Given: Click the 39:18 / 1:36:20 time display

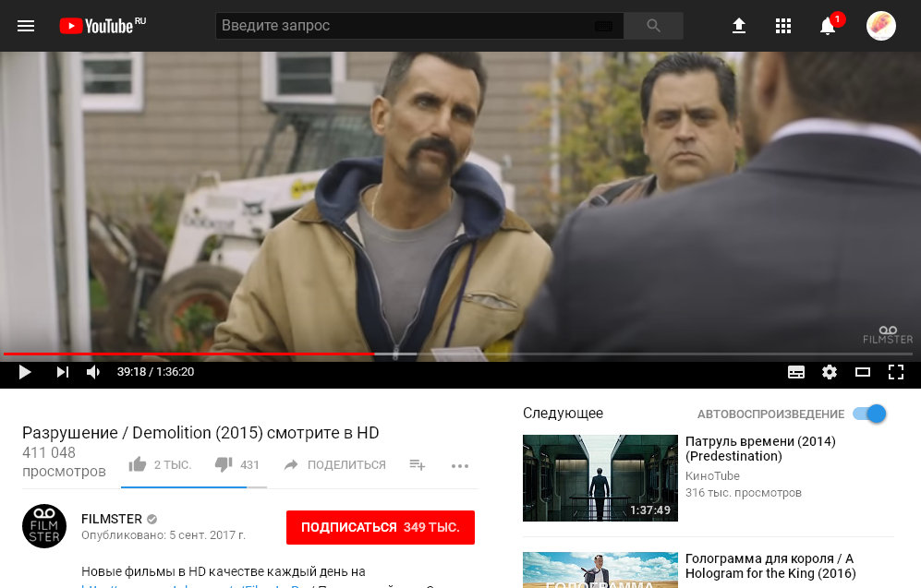Looking at the screenshot, I should click(155, 372).
